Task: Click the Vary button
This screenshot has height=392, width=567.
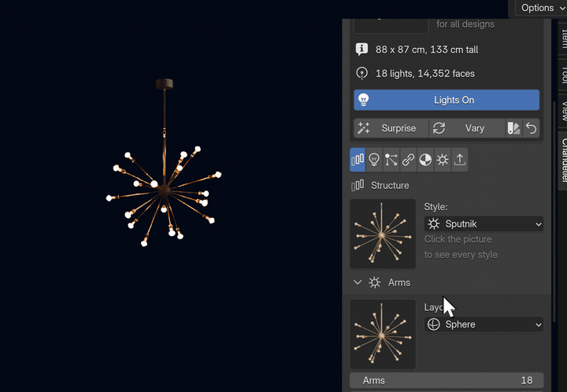Action: point(467,128)
